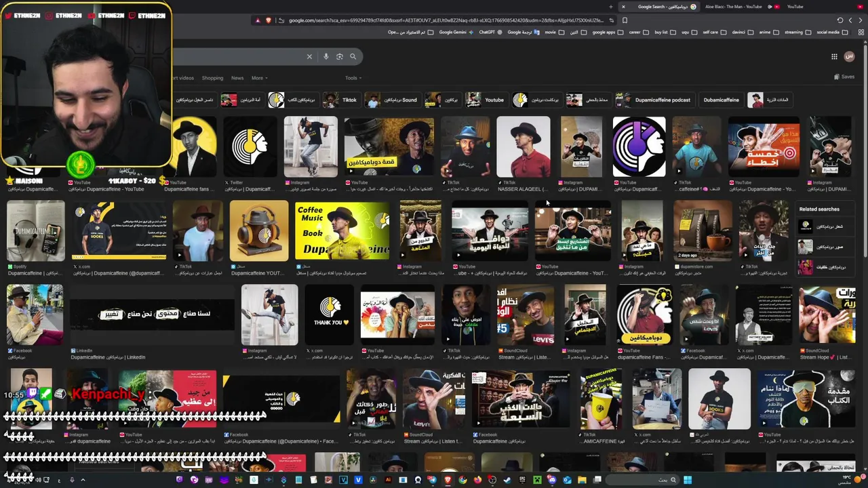This screenshot has width=868, height=488.
Task: Click the magnifier search icon in search box
Action: [353, 56]
